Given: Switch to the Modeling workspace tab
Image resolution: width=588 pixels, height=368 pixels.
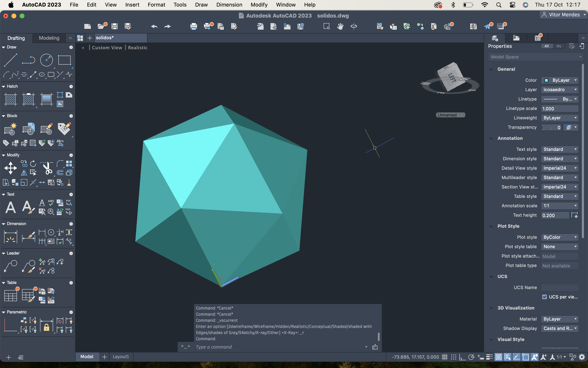Looking at the screenshot, I should 49,38.
